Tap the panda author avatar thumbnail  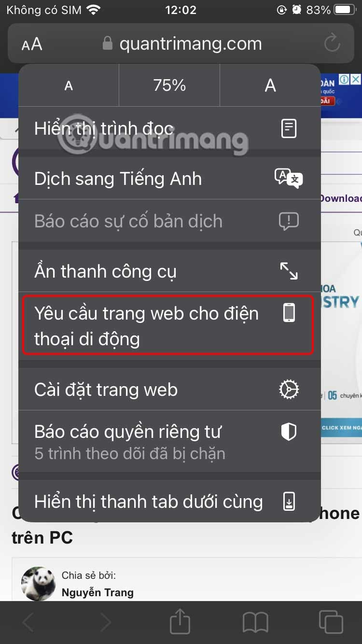(38, 584)
